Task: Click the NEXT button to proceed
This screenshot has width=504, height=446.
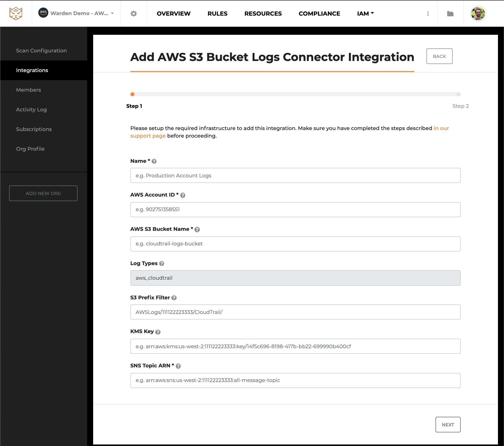Action: [448, 425]
